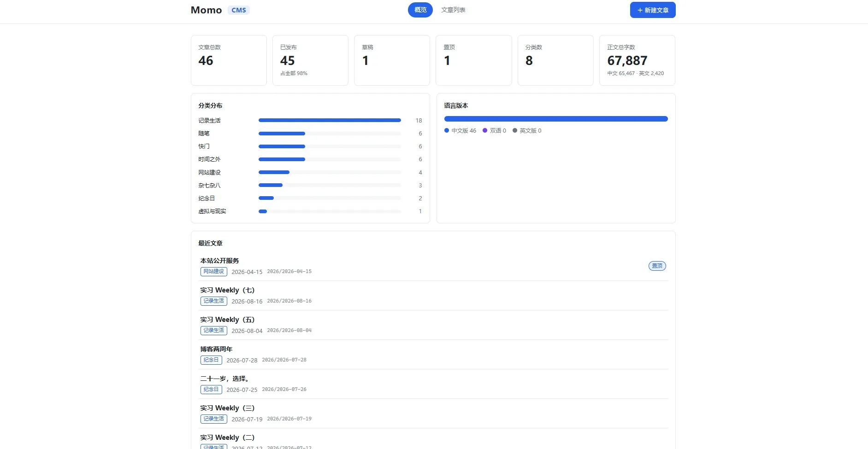
Task: Open the article 本站公开服务
Action: pyautogui.click(x=219, y=261)
